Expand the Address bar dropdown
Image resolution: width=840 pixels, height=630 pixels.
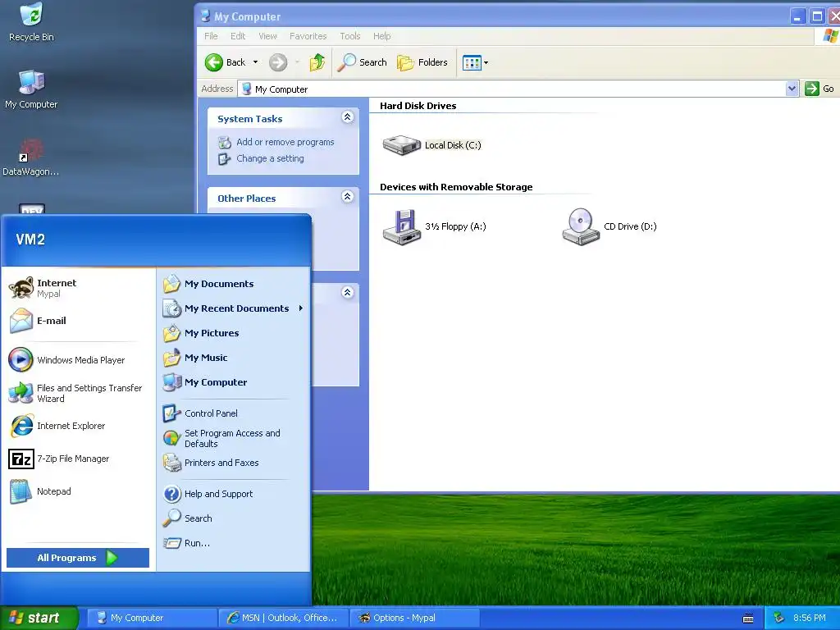[792, 89]
